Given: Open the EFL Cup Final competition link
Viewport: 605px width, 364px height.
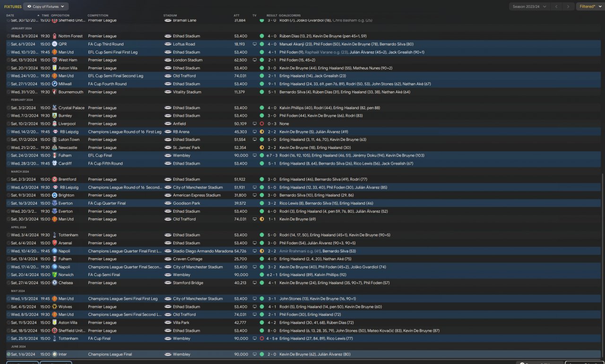Looking at the screenshot, I should (x=101, y=156).
